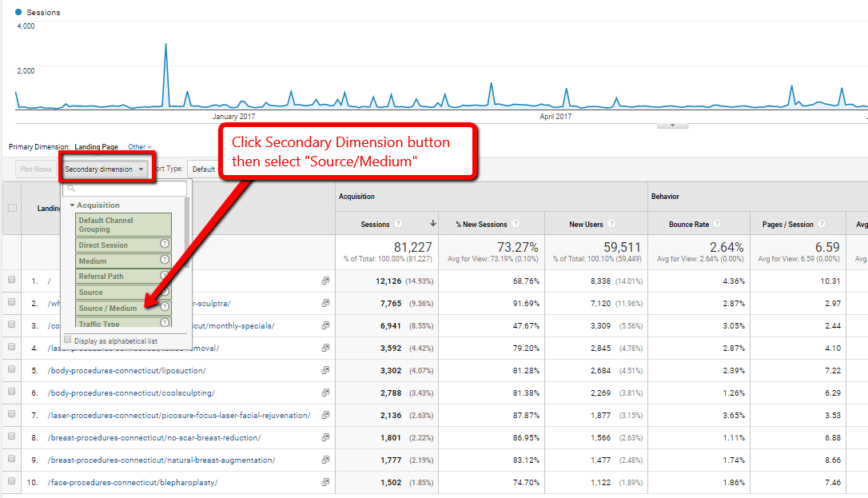This screenshot has width=868, height=498.
Task: Tick checkbox for row 6 coolsculpting
Action: 12,393
